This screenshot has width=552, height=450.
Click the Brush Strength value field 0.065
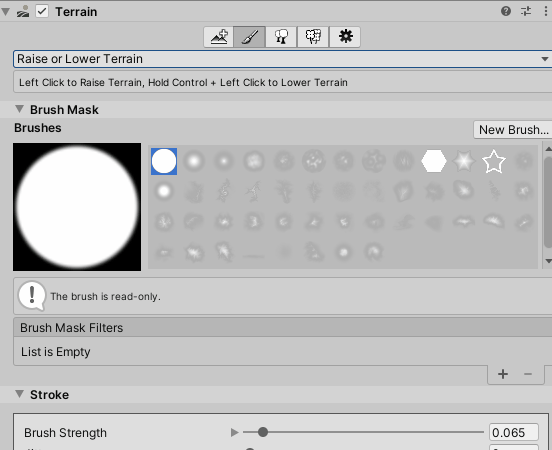(513, 432)
